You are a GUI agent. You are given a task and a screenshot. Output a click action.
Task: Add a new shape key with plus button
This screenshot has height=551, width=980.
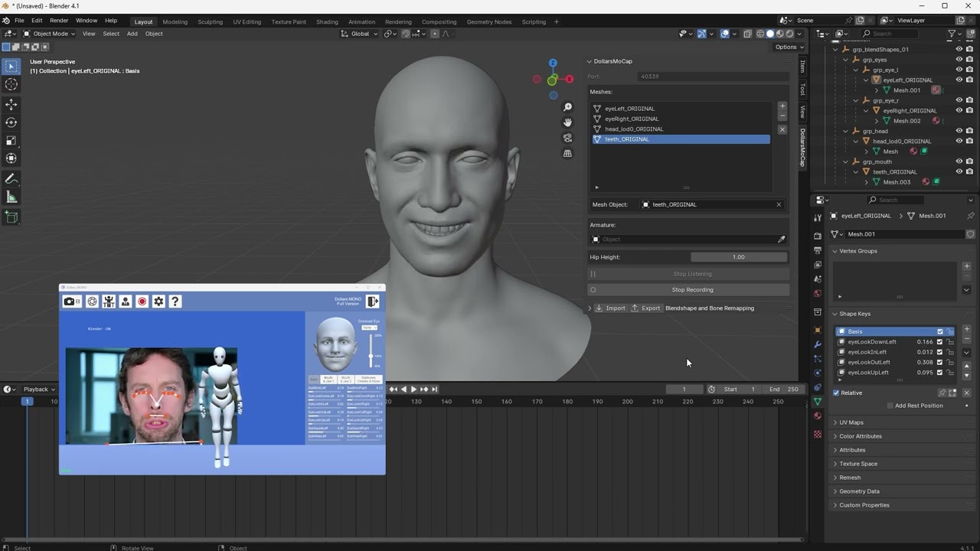point(966,330)
